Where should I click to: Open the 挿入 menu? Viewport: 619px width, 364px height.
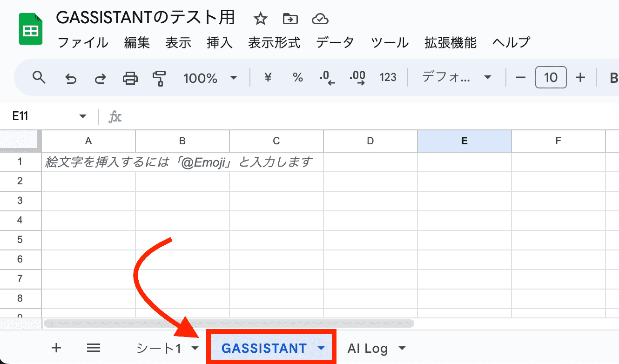[x=219, y=43]
